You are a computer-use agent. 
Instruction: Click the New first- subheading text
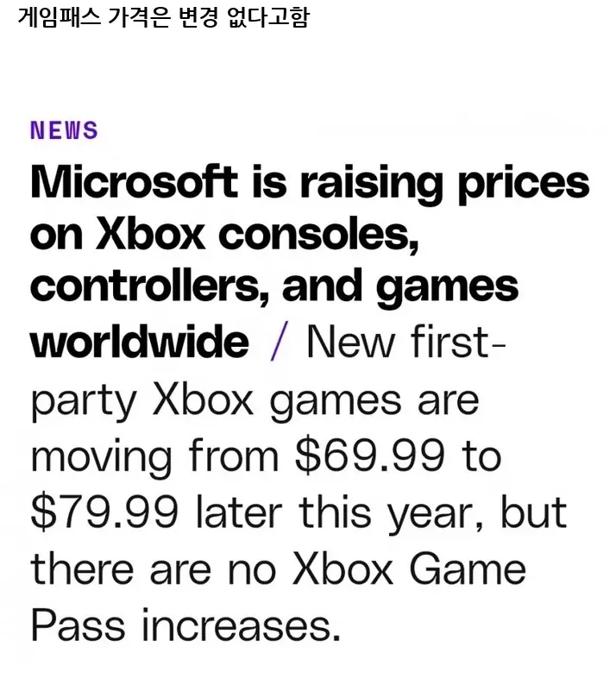405,342
